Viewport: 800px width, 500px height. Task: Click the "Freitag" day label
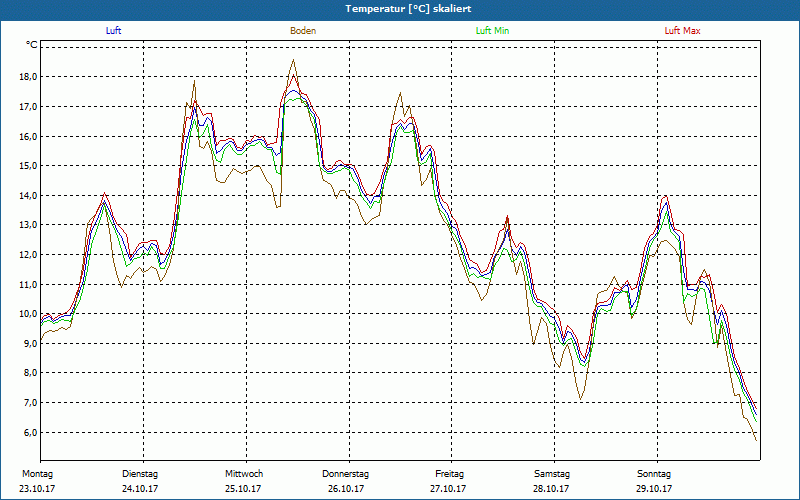449,474
